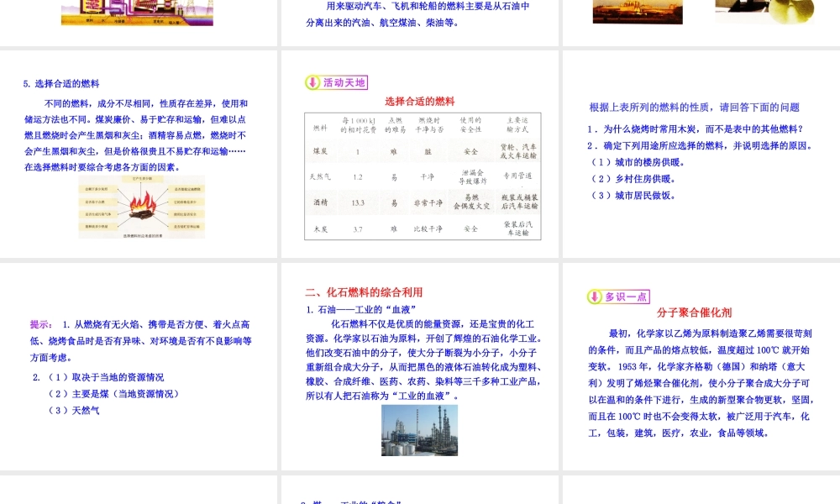Click the answer (1) 取决于当地的资源情况
The height and width of the screenshot is (504, 840).
106,378
